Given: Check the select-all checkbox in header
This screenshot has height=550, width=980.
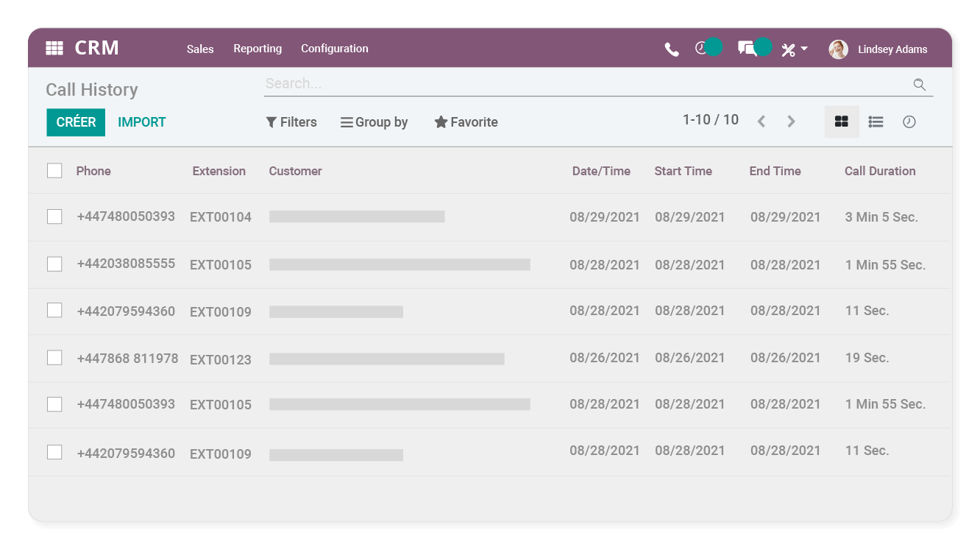Looking at the screenshot, I should 54,170.
